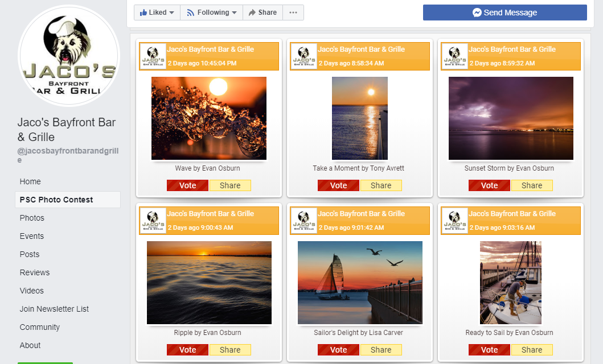Expand the Following dropdown
Screen dimensions: 603x364
[x=211, y=13]
